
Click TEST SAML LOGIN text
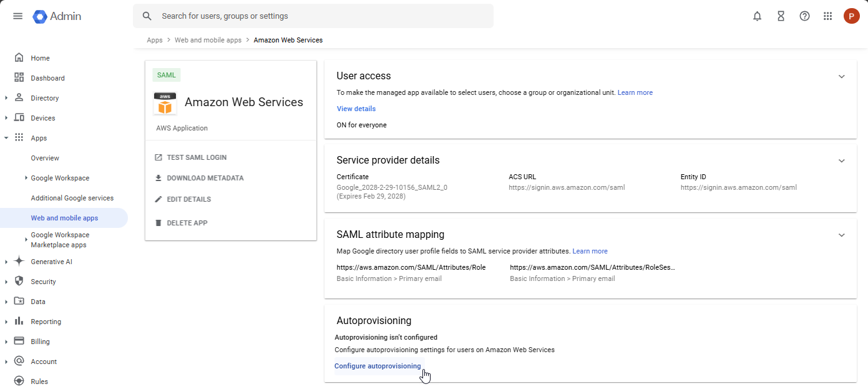(x=197, y=157)
